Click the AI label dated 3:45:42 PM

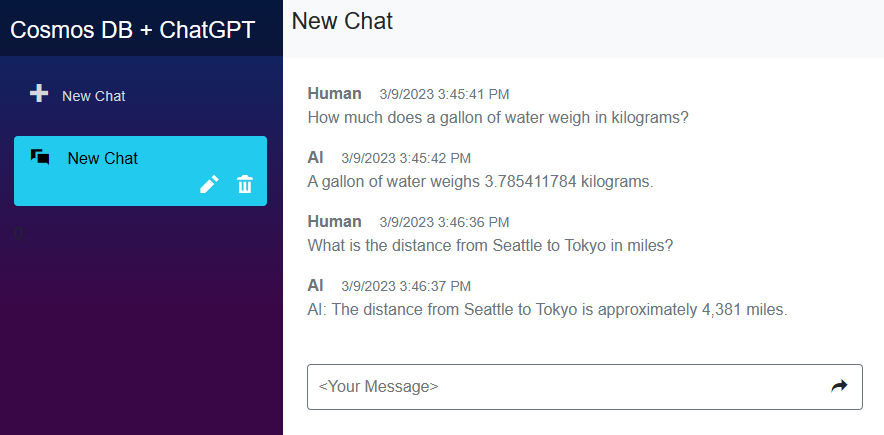[316, 158]
